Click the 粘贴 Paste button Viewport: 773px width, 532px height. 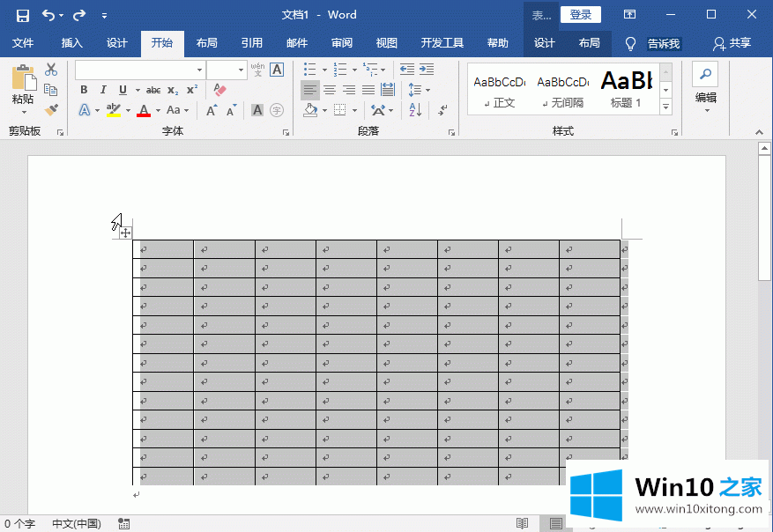23,89
